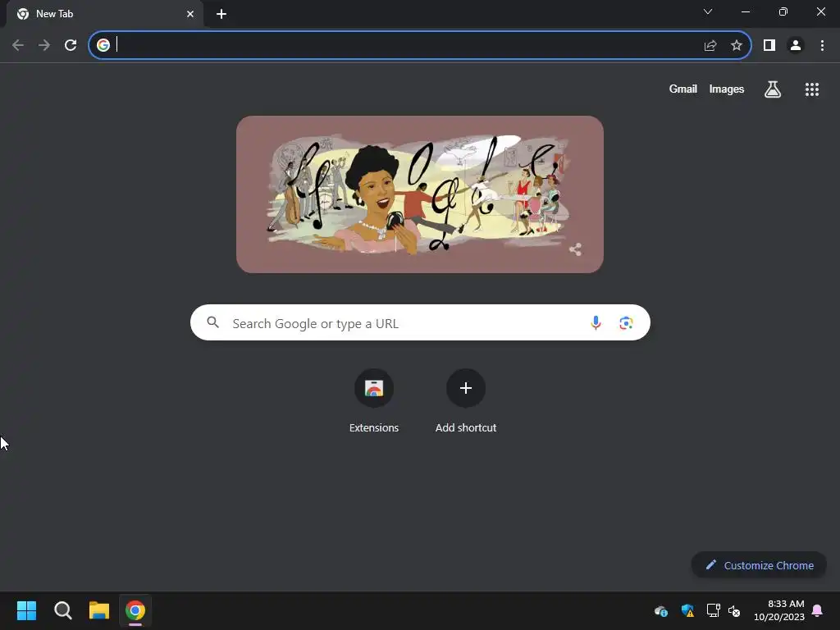Screen dimensions: 840x630
Task: Bookmark this tab with star icon
Action: point(737,46)
